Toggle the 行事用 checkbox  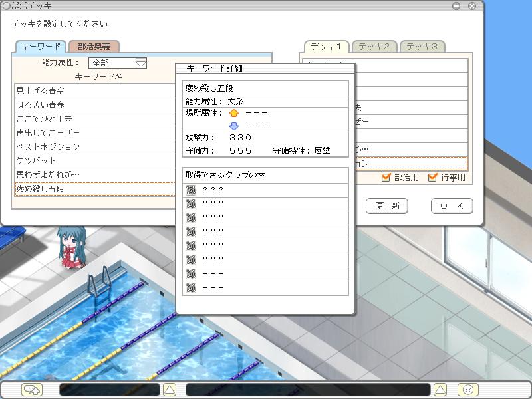[432, 177]
